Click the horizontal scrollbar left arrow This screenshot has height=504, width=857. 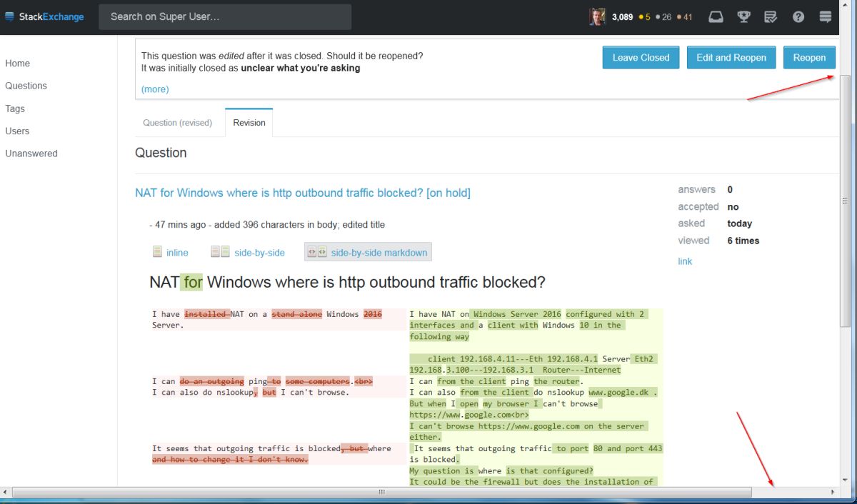point(6,492)
